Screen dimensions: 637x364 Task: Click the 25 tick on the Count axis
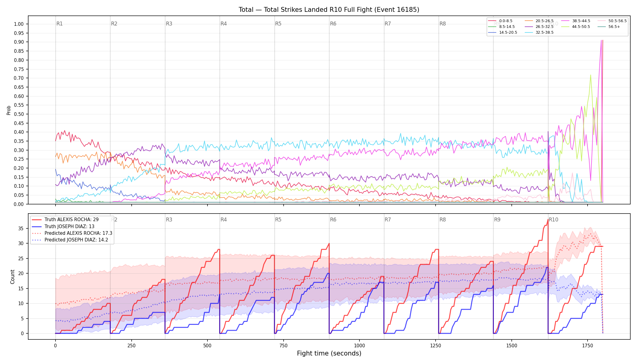[x=21, y=259]
